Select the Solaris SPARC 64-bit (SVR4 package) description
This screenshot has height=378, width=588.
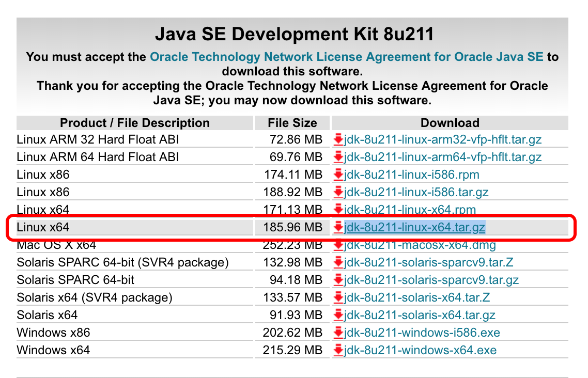pyautogui.click(x=122, y=262)
